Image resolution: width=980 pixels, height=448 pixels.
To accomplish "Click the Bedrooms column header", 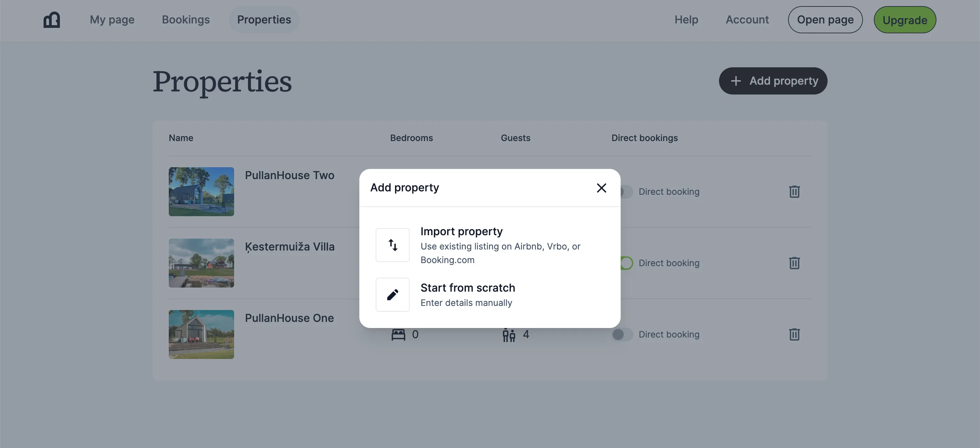I will (411, 138).
